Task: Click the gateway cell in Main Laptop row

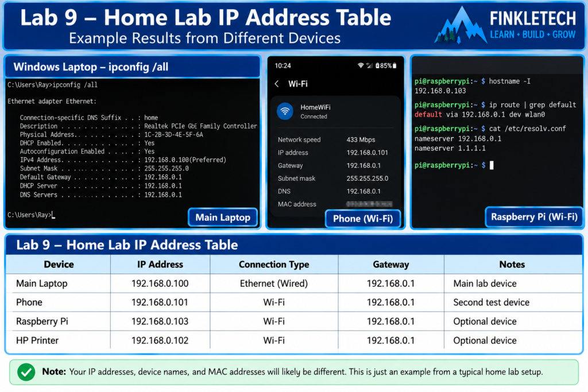Action: (x=390, y=284)
